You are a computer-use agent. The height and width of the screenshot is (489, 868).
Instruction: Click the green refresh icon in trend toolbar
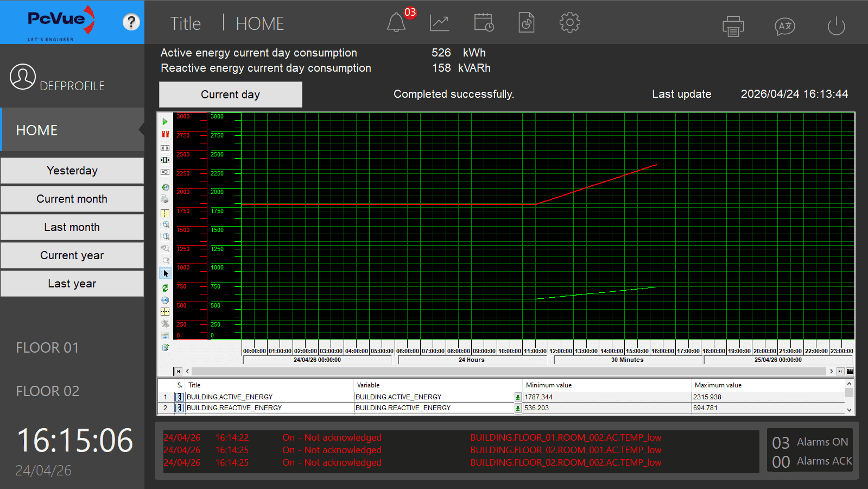(x=166, y=288)
